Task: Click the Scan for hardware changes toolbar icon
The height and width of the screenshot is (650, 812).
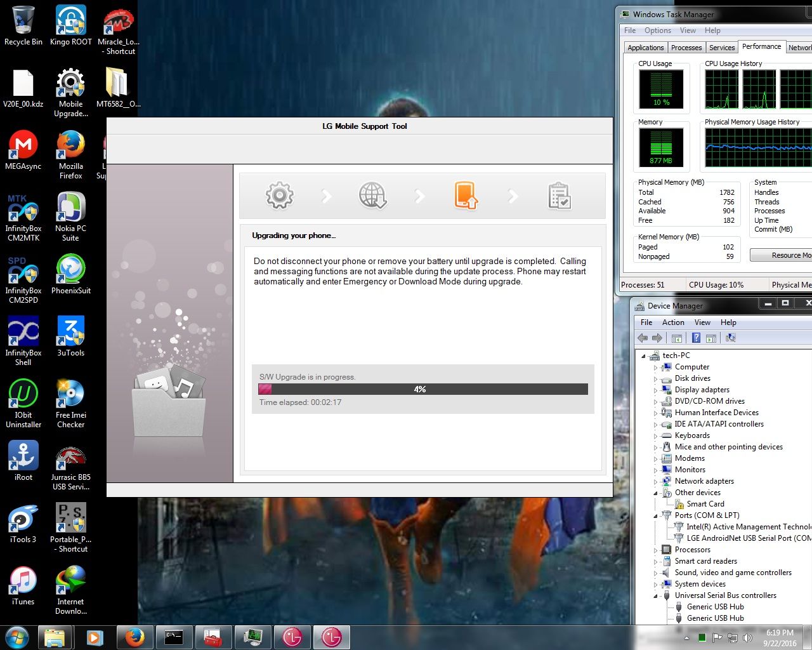Action: click(731, 338)
